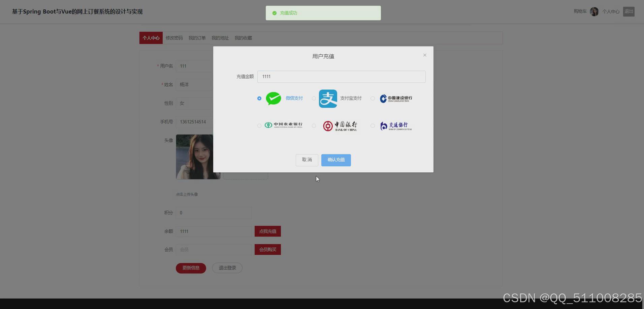
Task: Click the WeChat Pay green logo
Action: (273, 99)
